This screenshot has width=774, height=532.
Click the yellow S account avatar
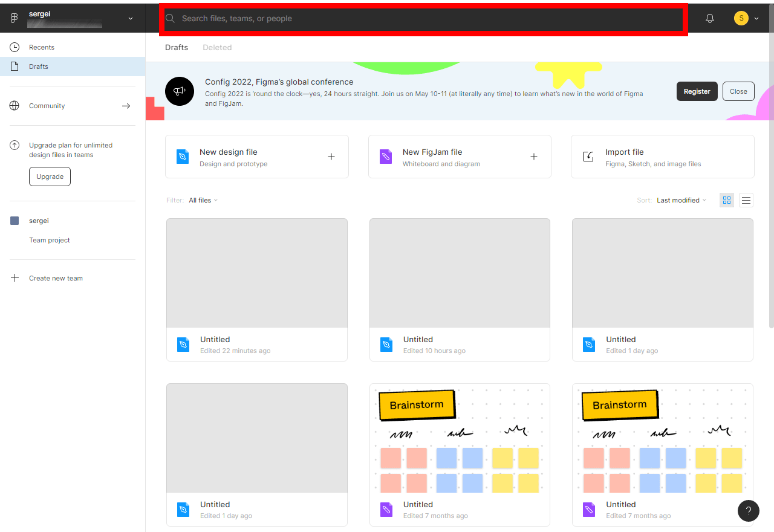[741, 18]
